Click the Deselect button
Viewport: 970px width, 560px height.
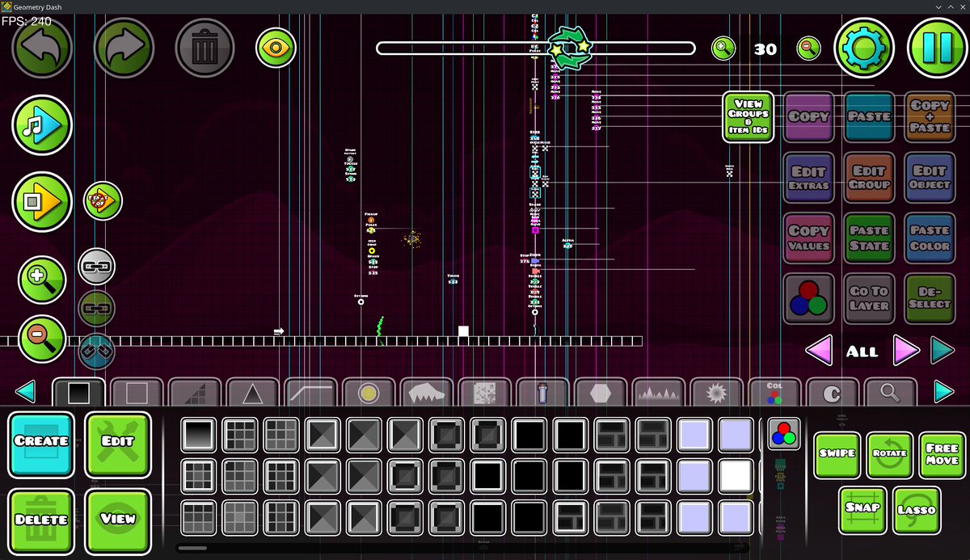click(930, 298)
